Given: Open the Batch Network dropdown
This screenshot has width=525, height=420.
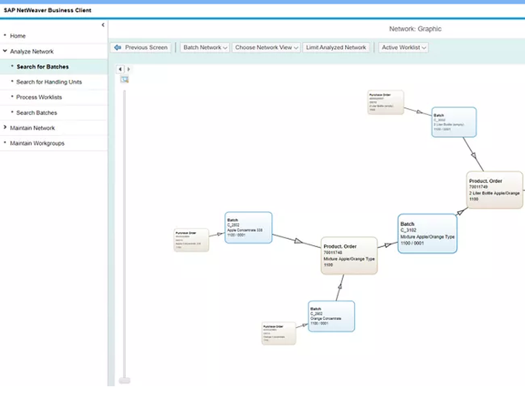Looking at the screenshot, I should tap(204, 47).
